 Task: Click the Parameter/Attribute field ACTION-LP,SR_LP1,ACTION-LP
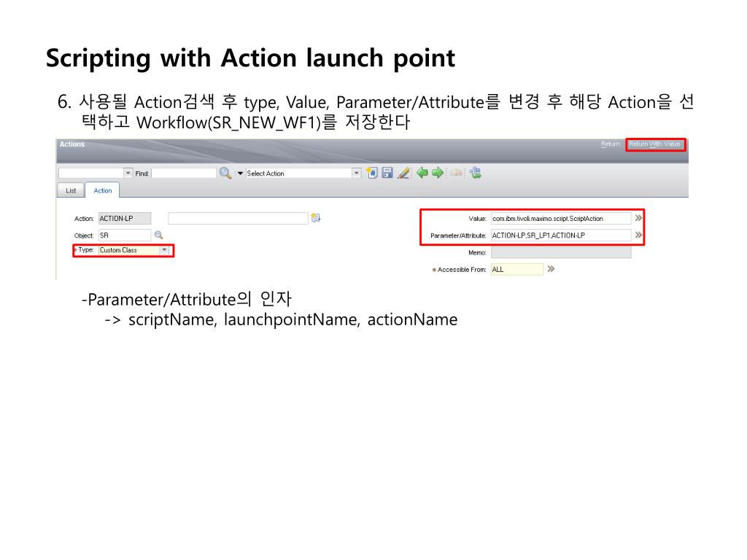pyautogui.click(x=561, y=236)
